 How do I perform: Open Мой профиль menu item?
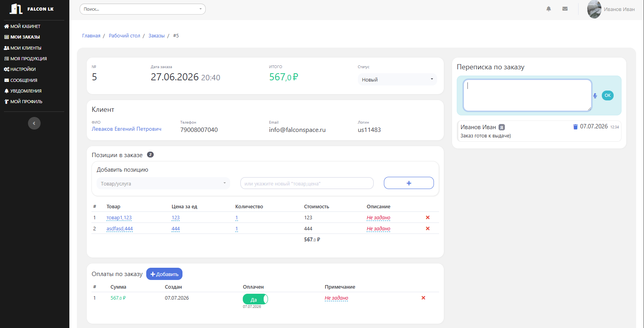23,102
